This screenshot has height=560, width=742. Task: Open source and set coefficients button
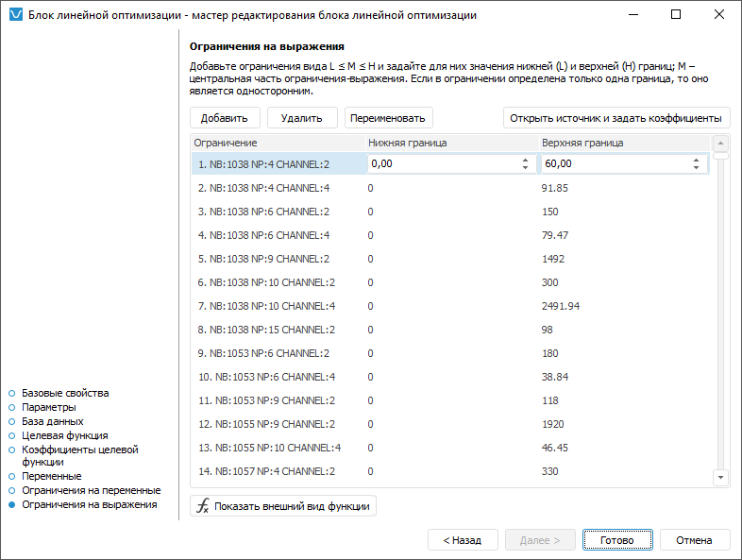(x=616, y=118)
